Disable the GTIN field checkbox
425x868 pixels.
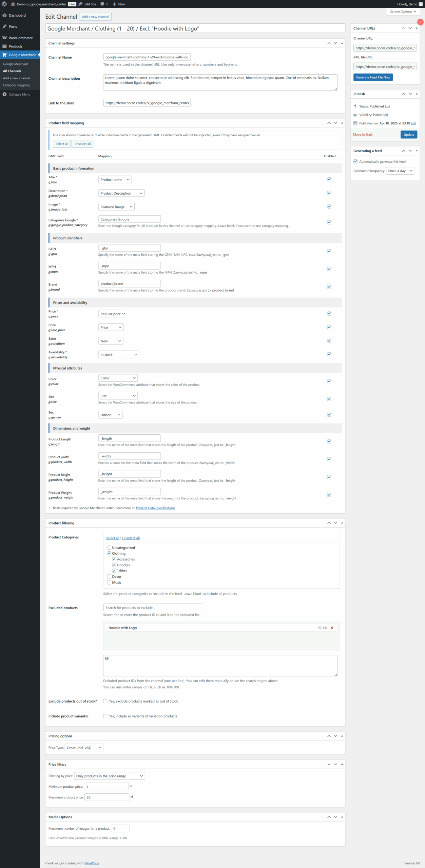[x=329, y=251]
